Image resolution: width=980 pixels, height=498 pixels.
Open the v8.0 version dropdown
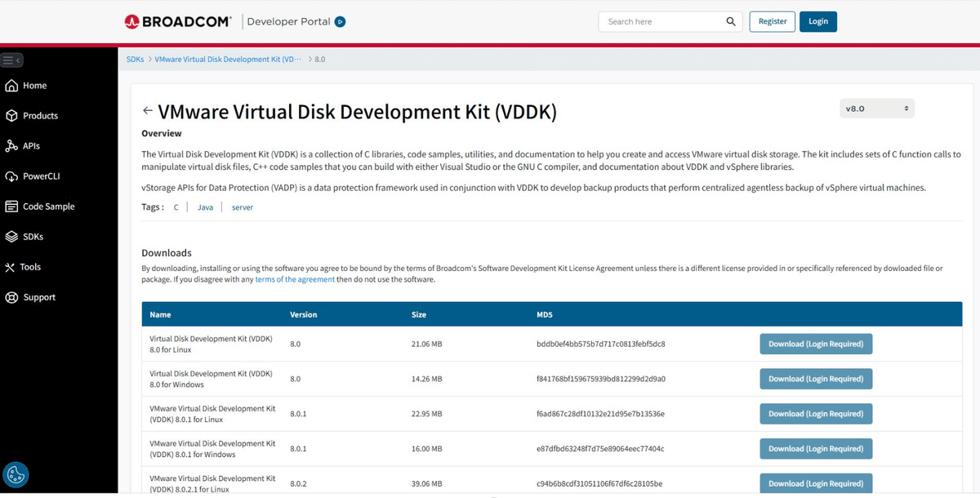click(x=876, y=107)
